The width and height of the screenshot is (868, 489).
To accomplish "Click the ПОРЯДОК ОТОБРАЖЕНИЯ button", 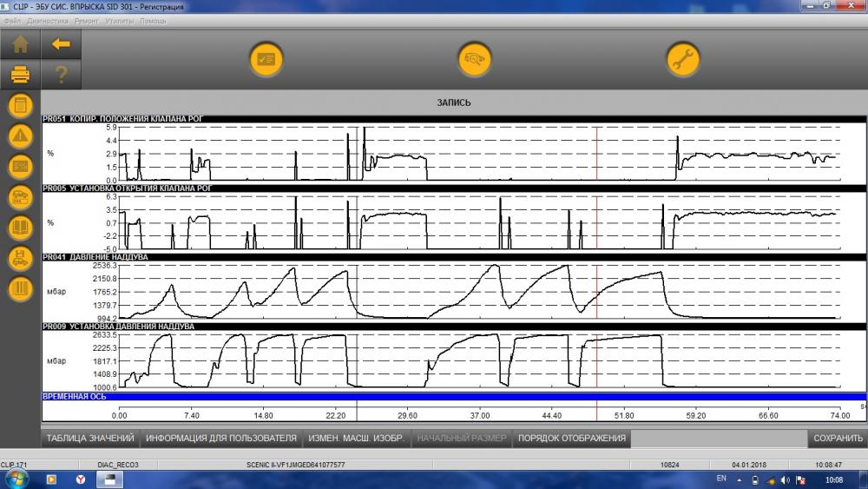I will [572, 438].
